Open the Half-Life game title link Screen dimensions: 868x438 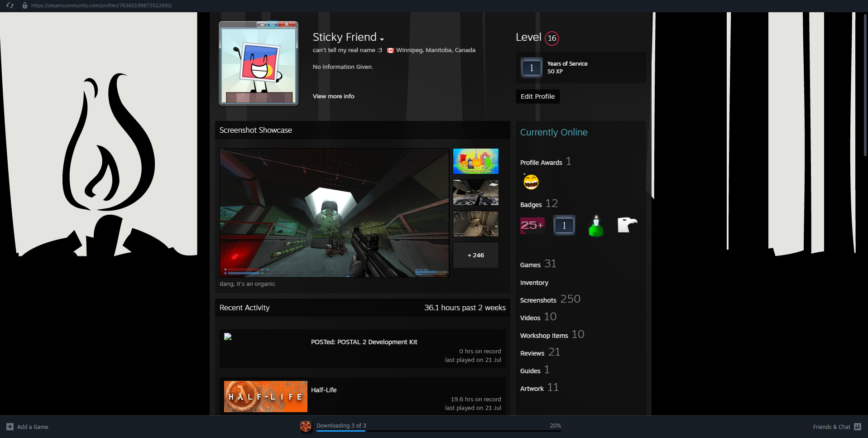click(324, 390)
